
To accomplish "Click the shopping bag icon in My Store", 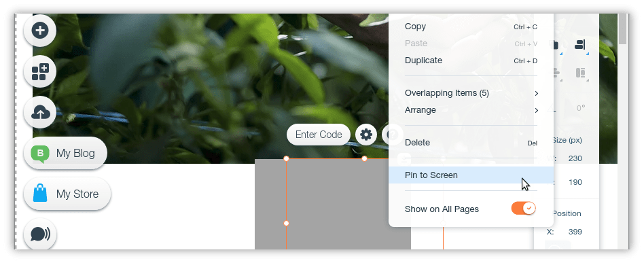I will pyautogui.click(x=40, y=193).
